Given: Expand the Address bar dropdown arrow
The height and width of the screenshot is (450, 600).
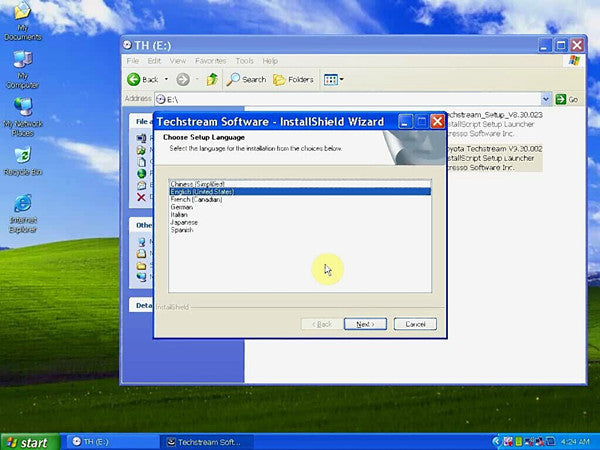Looking at the screenshot, I should pyautogui.click(x=546, y=99).
